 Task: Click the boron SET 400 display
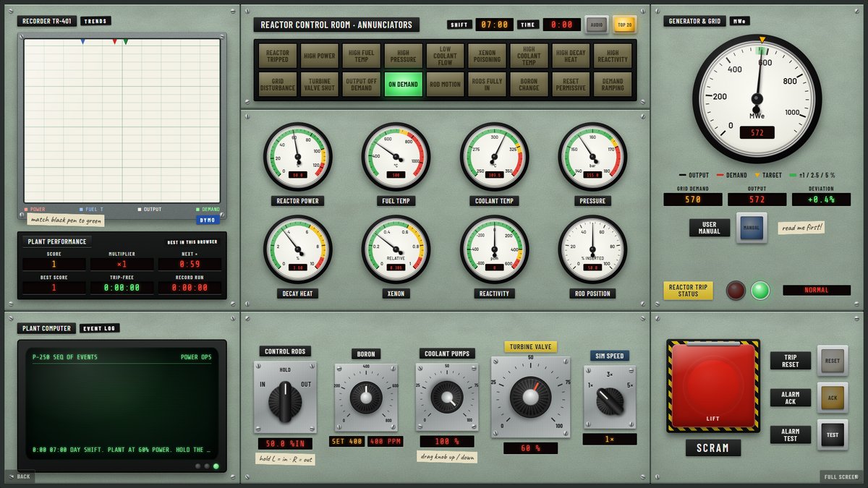347,441
